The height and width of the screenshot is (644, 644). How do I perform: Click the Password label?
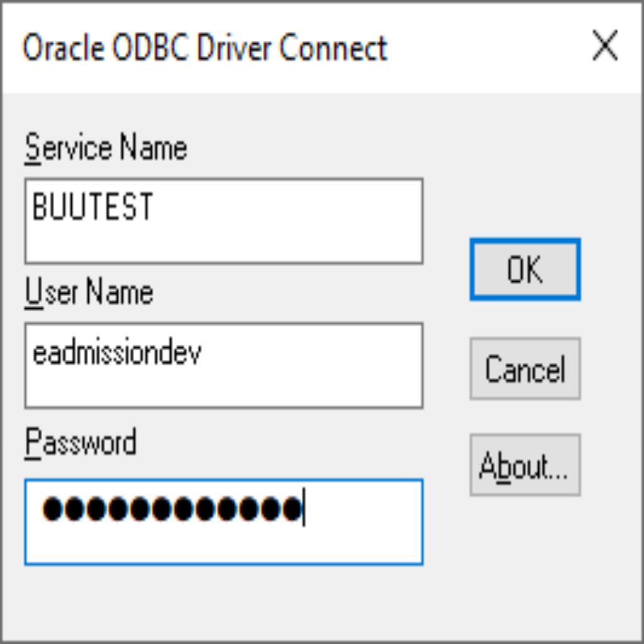(80, 442)
